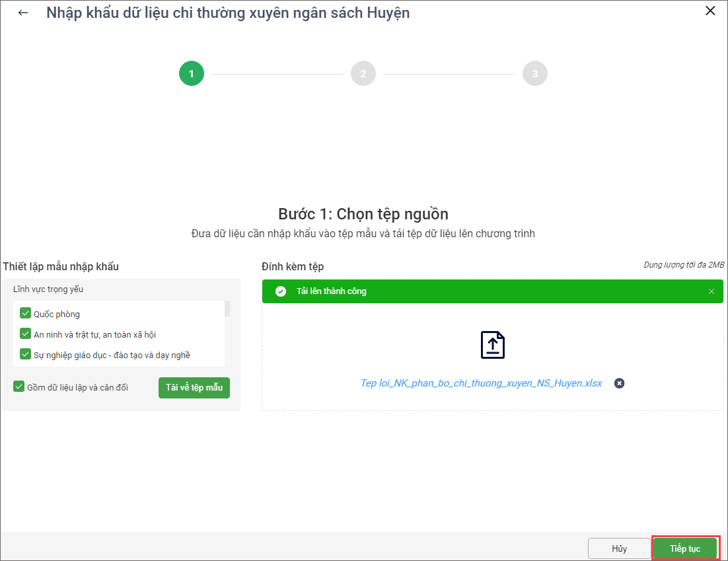
Task: Close the import dialog with the X
Action: 710,11
